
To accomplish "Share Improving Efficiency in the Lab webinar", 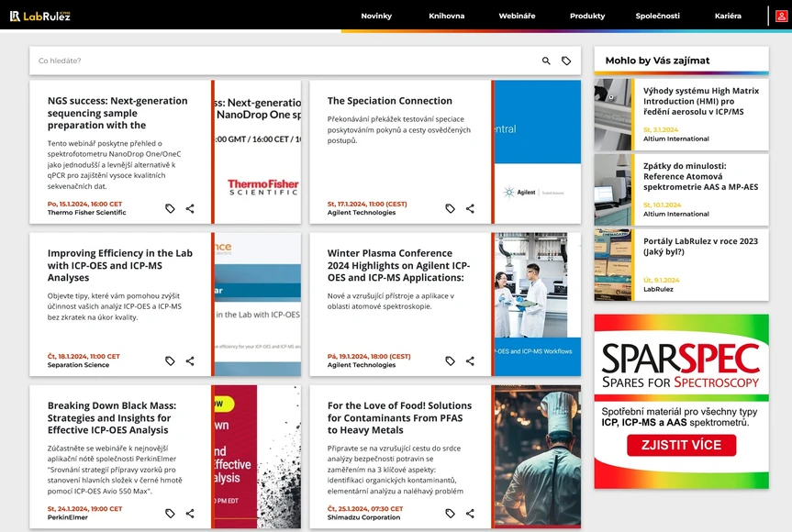I will click(190, 360).
